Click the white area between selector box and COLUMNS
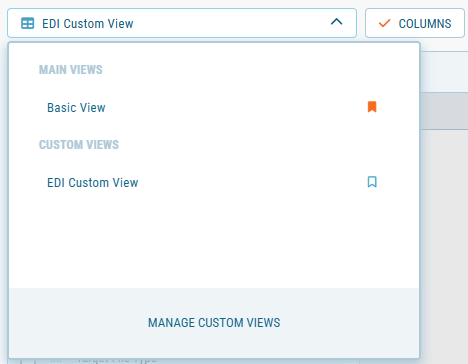468x364 pixels. click(361, 23)
